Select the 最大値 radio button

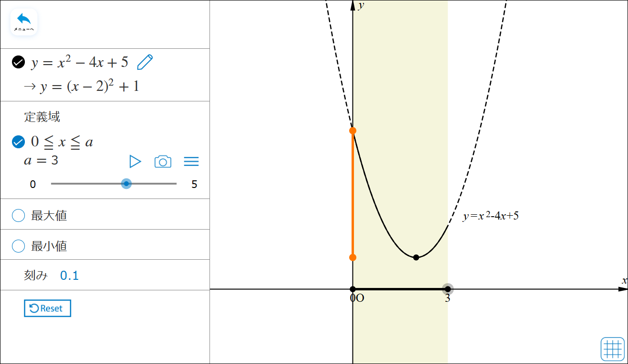coord(18,216)
